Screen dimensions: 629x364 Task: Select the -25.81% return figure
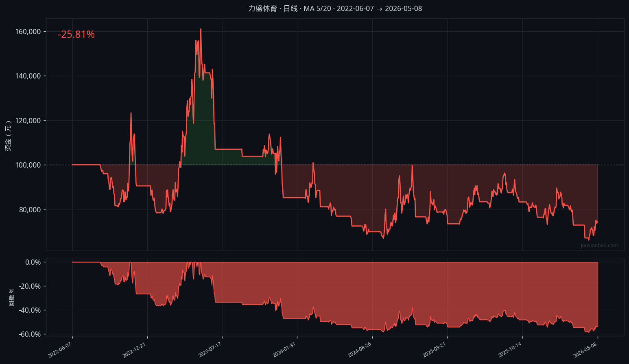point(76,35)
